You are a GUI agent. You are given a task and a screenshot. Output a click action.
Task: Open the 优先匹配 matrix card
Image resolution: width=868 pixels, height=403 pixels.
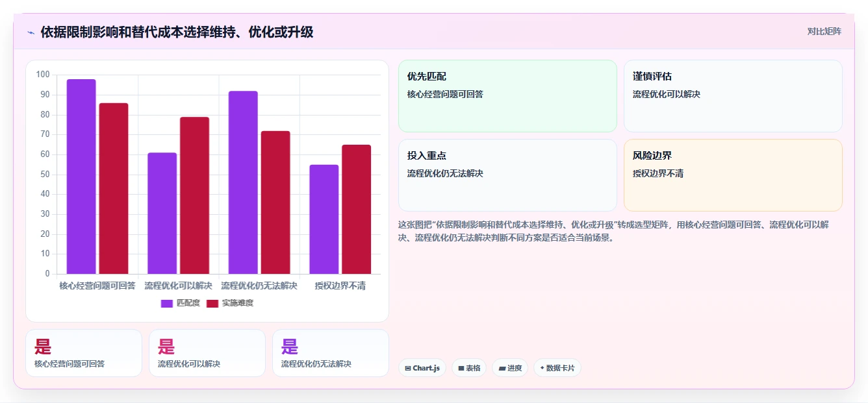tap(507, 96)
